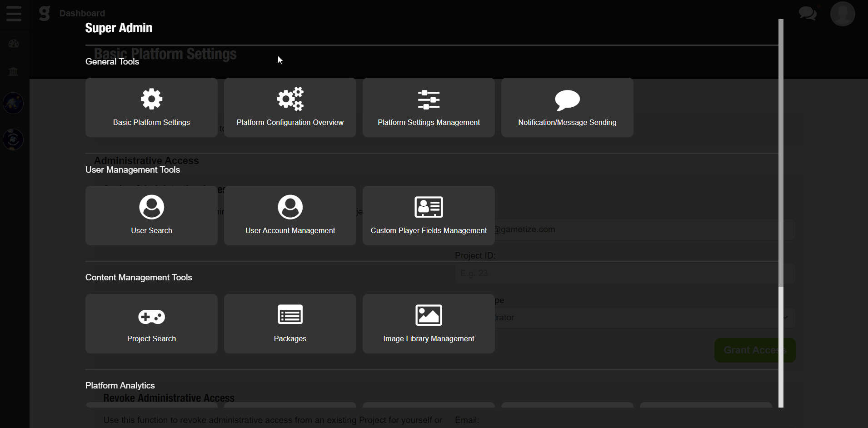Click the Grant Access button
This screenshot has height=428, width=868.
coord(755,350)
